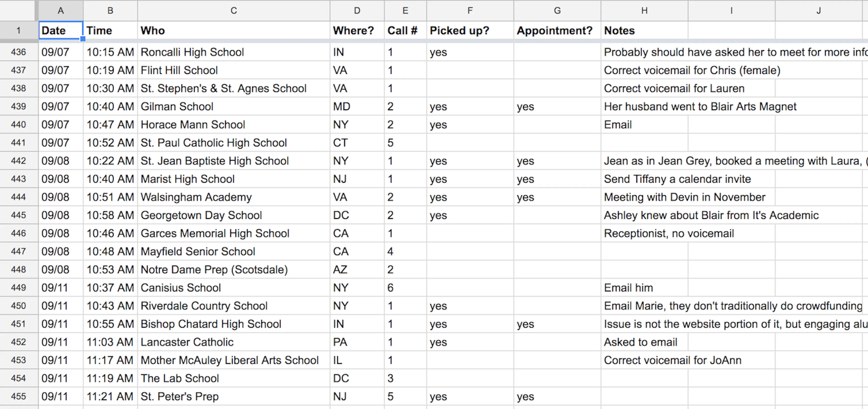Select the Walsingham Academy cell
The height and width of the screenshot is (409, 868).
click(x=234, y=197)
